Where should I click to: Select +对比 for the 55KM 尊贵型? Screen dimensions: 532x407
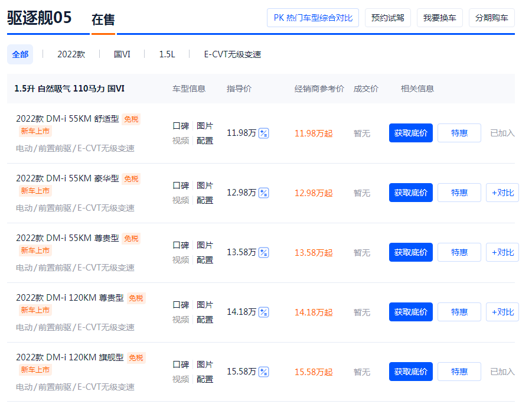(502, 252)
